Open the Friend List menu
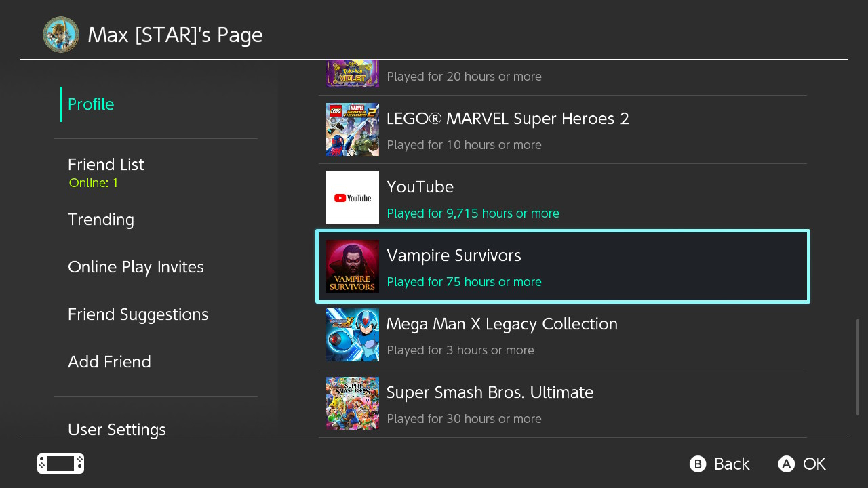 (x=106, y=165)
